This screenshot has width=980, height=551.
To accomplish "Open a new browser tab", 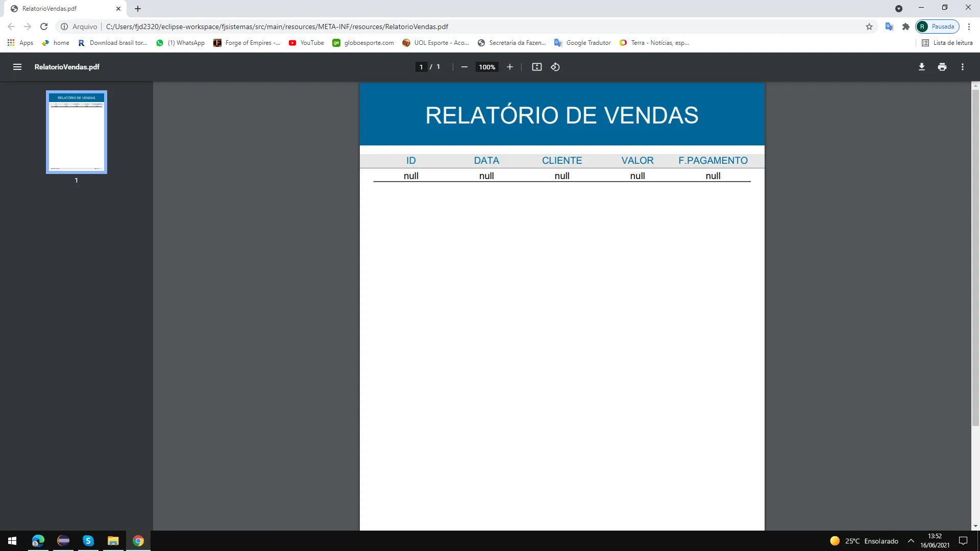I will (138, 9).
